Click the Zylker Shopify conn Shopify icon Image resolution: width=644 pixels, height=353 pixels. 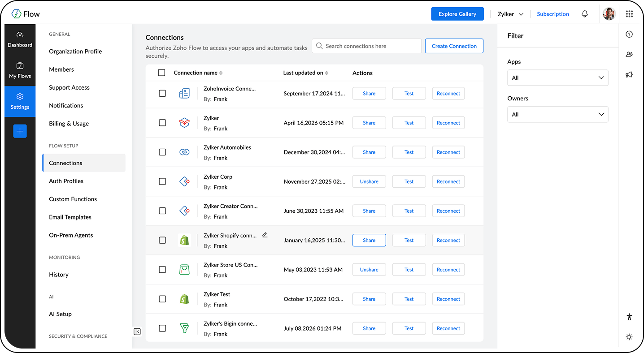coord(184,240)
